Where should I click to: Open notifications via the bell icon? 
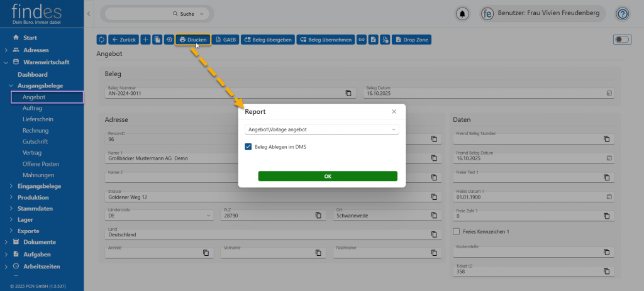point(463,14)
